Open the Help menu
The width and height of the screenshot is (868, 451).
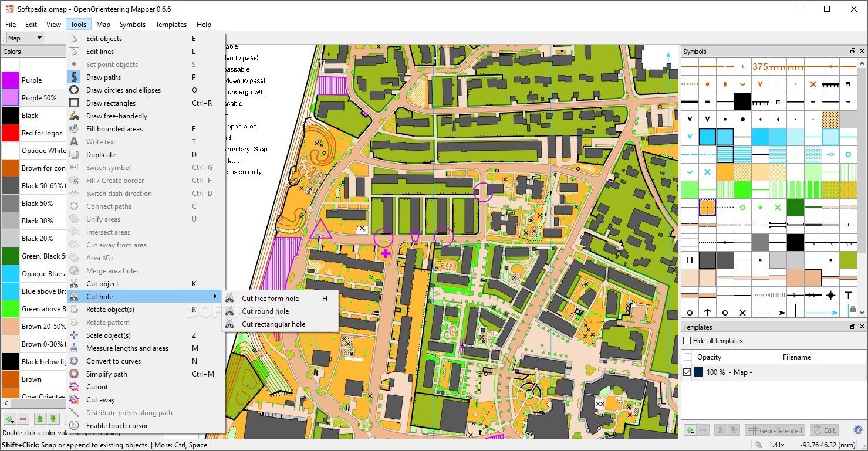(x=204, y=25)
